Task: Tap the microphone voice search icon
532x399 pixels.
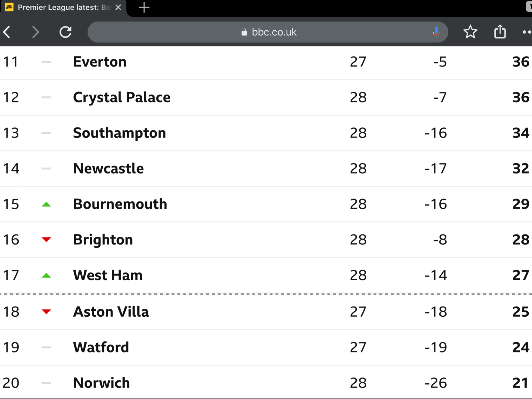Action: (x=436, y=32)
